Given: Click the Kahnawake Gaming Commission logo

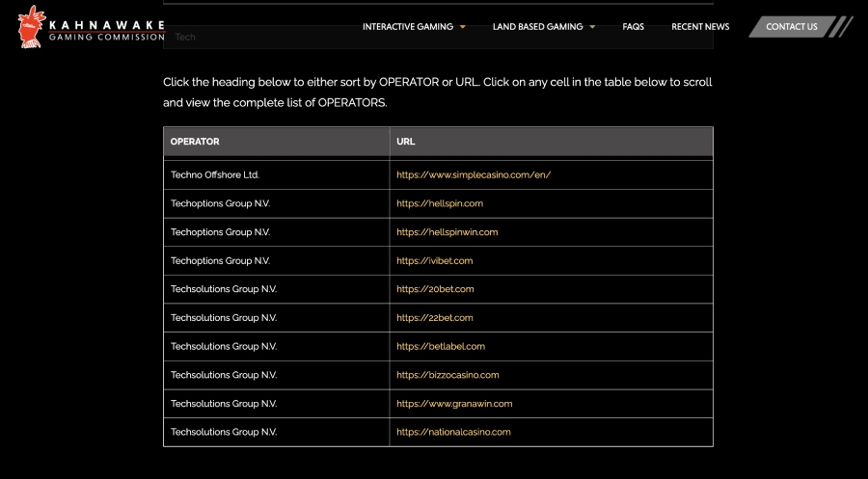Looking at the screenshot, I should pos(92,27).
